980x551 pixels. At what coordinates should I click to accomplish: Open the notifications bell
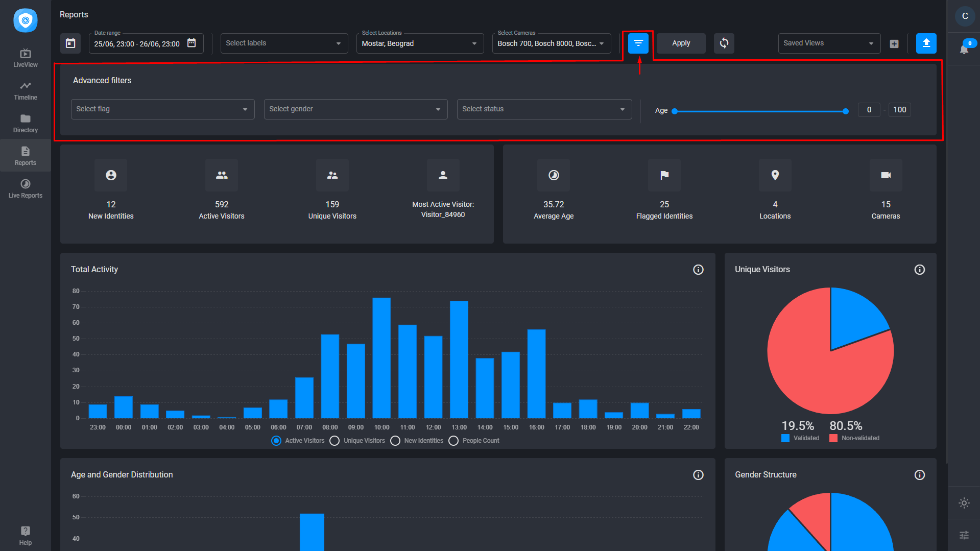[964, 49]
